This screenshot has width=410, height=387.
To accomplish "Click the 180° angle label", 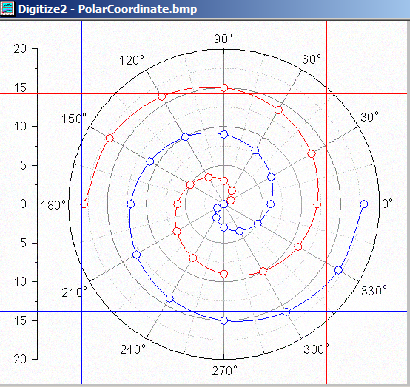I will 54,205.
